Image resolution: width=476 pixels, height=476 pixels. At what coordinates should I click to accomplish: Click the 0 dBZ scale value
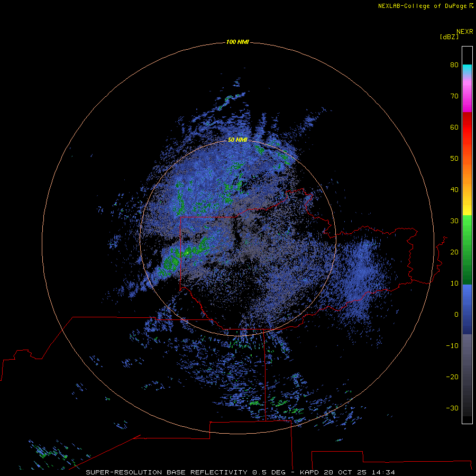(x=456, y=315)
